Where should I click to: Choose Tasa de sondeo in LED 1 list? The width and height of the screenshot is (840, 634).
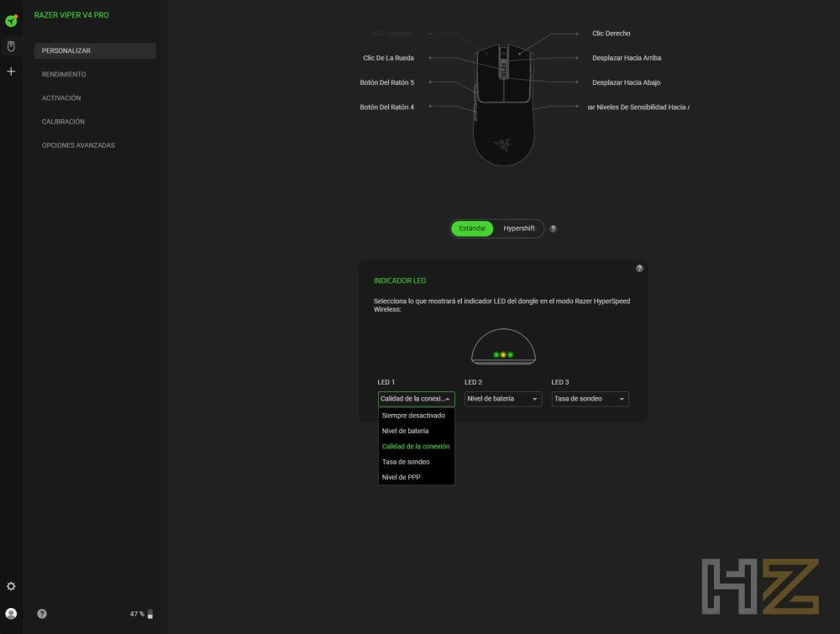[x=417, y=462]
